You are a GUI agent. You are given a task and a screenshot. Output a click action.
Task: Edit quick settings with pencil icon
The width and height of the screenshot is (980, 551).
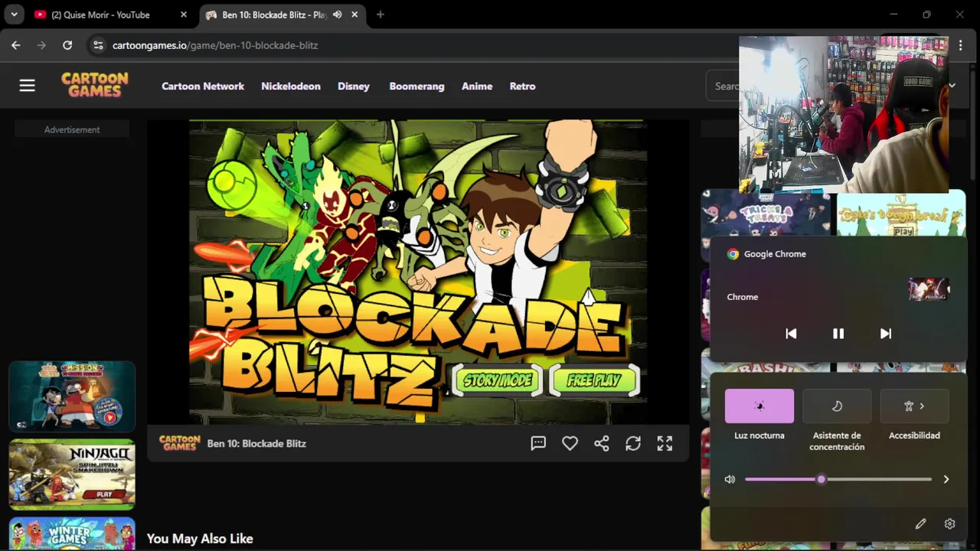click(x=920, y=524)
